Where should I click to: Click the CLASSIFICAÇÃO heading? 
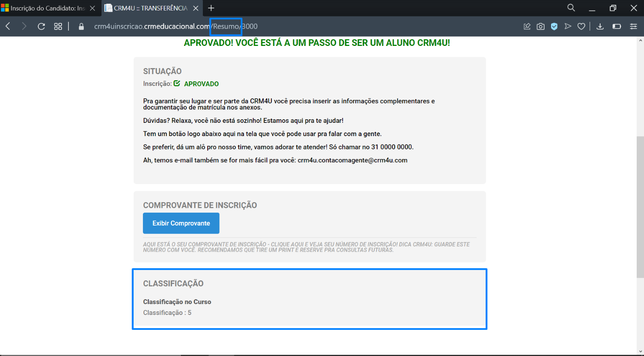coord(173,284)
